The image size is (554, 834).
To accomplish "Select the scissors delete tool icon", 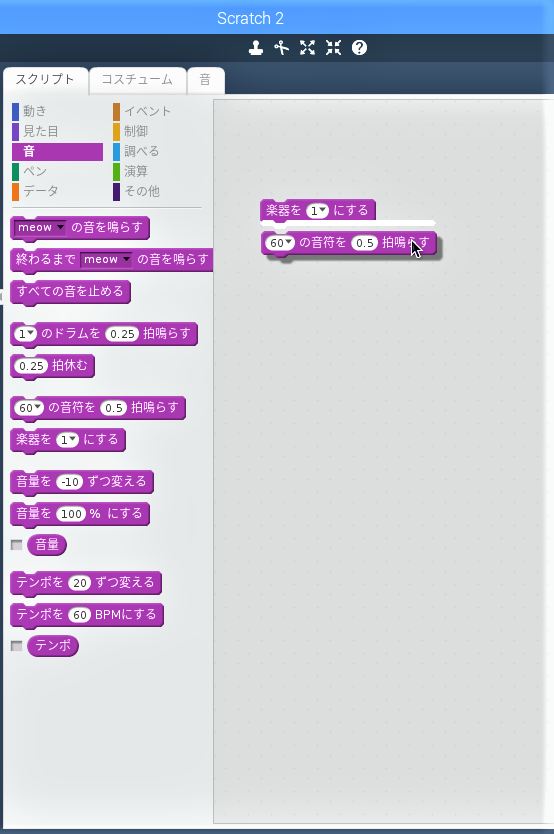I will (x=281, y=48).
